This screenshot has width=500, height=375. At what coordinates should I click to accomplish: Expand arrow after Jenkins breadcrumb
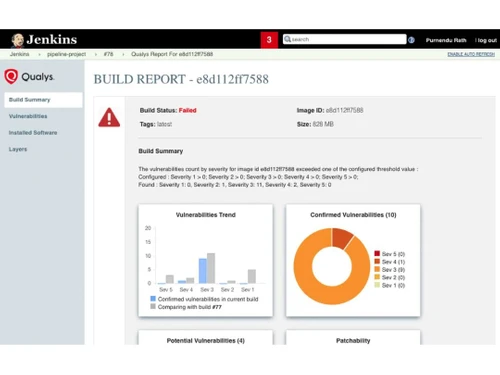tap(39, 54)
